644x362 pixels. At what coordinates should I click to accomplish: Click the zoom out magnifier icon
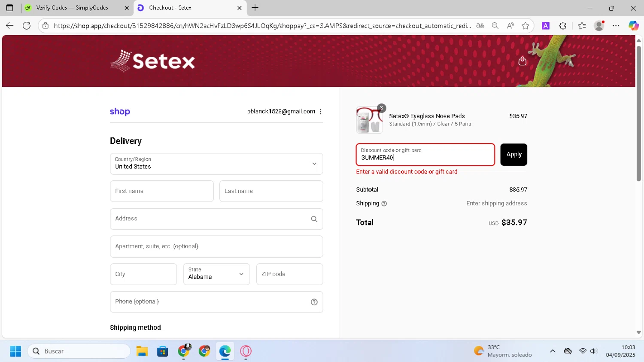click(x=495, y=26)
